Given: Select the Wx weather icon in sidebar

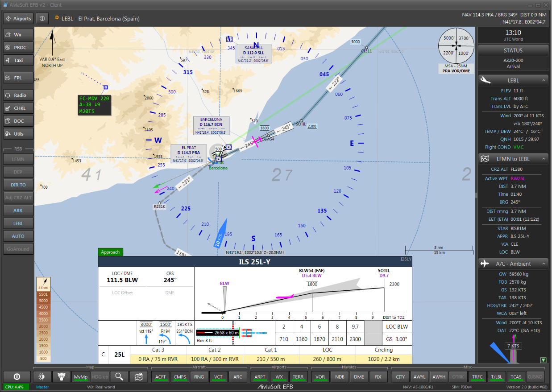Looking at the screenshot, I should click(x=18, y=34).
